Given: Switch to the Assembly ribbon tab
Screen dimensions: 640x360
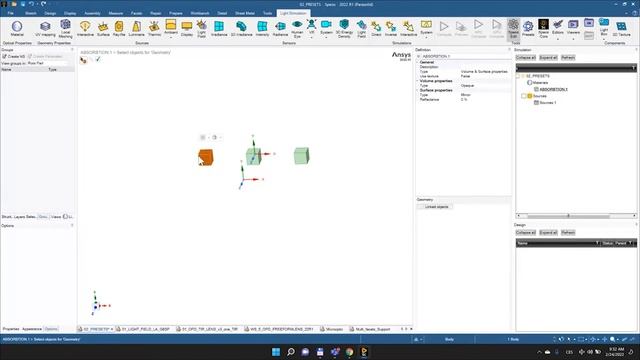Looking at the screenshot, I should [92, 13].
